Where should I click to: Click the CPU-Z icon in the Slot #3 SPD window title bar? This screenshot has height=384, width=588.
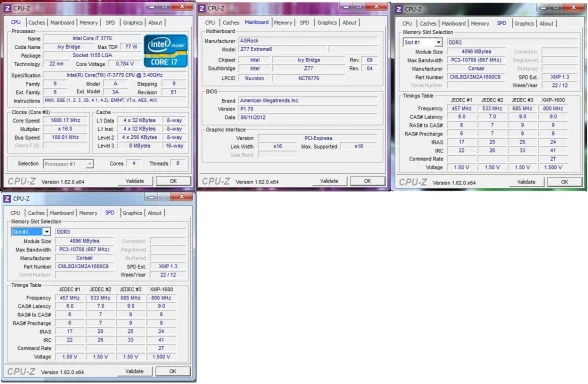[x=7, y=198]
